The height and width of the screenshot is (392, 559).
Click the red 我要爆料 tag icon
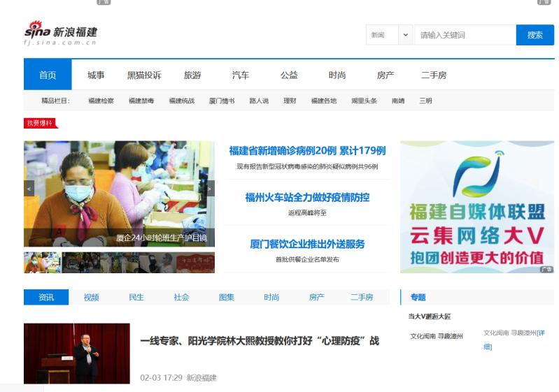coord(40,123)
